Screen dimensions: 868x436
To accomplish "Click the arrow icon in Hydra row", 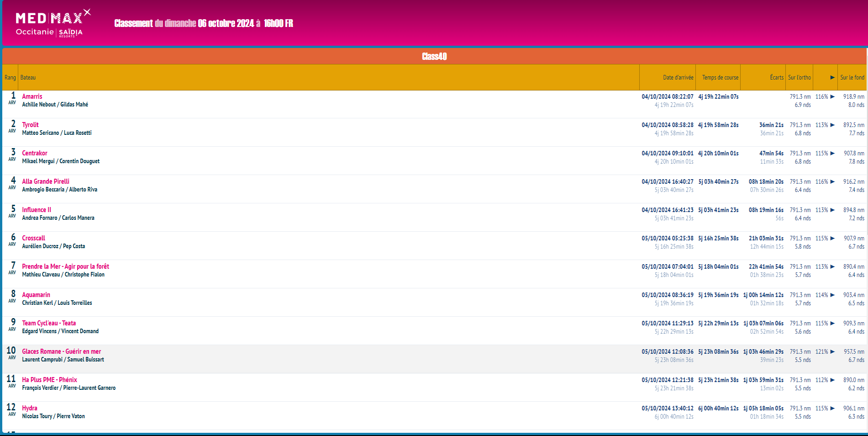I will (x=832, y=409).
